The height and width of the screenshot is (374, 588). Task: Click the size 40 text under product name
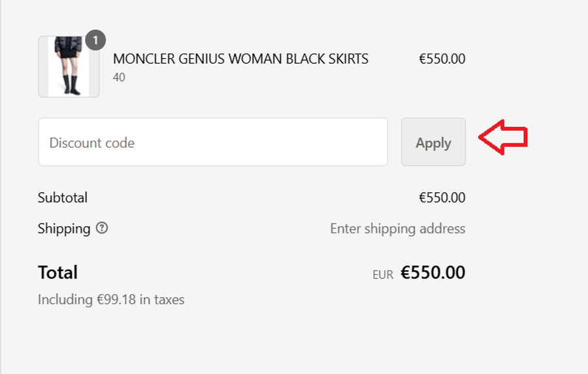tap(119, 77)
